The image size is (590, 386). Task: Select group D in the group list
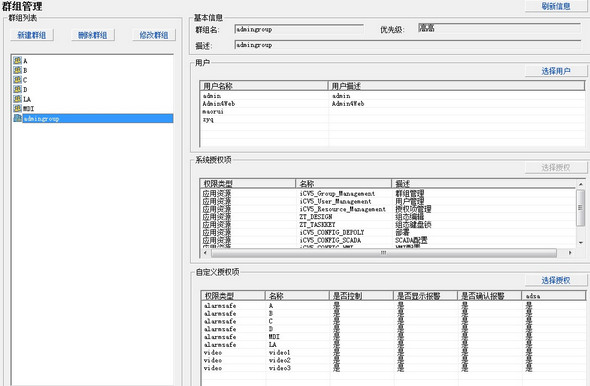click(x=25, y=90)
